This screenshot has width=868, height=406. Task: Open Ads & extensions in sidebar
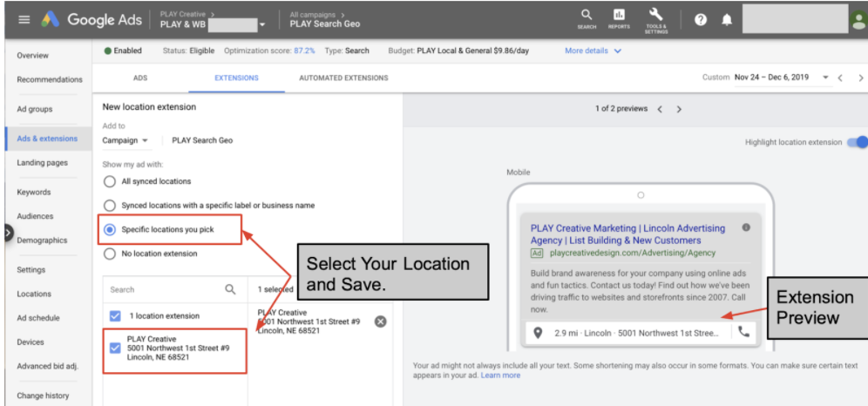47,139
